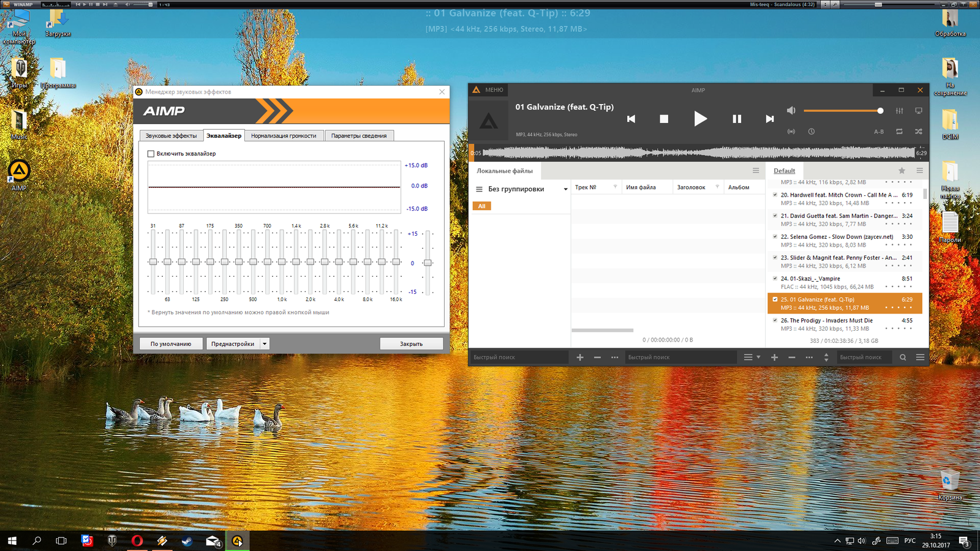Image resolution: width=980 pixels, height=551 pixels.
Task: Uncheck track 26 The Prodigy checkbox
Action: coord(775,320)
